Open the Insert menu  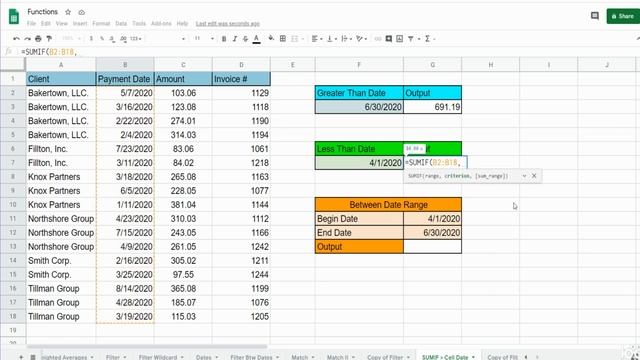tap(80, 24)
